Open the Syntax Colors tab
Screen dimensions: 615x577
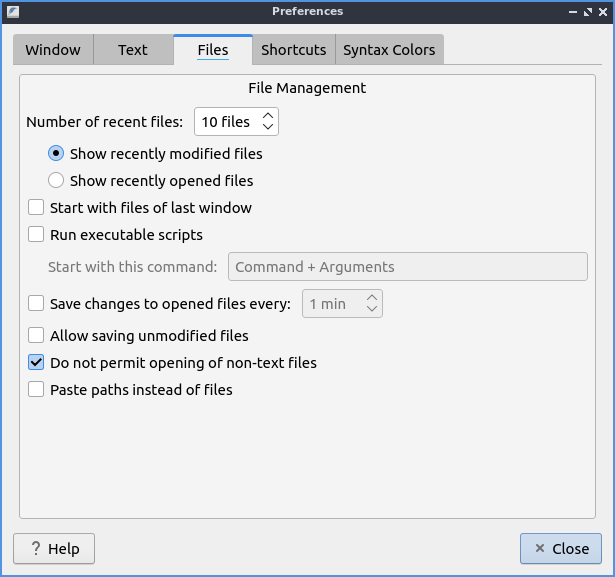click(x=389, y=50)
